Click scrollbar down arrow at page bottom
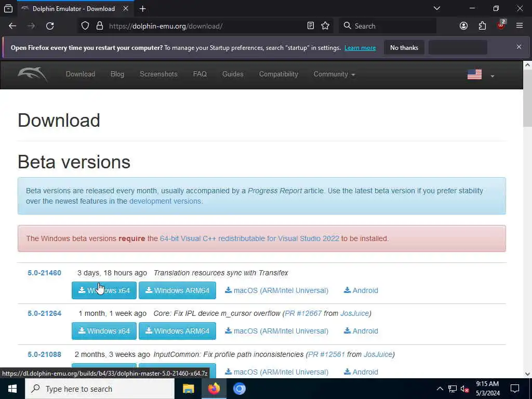The height and width of the screenshot is (399, 532). point(527,374)
